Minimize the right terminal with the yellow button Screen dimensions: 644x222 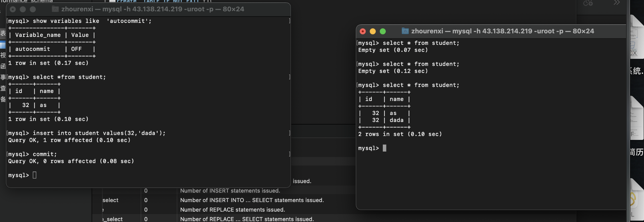coord(373,31)
